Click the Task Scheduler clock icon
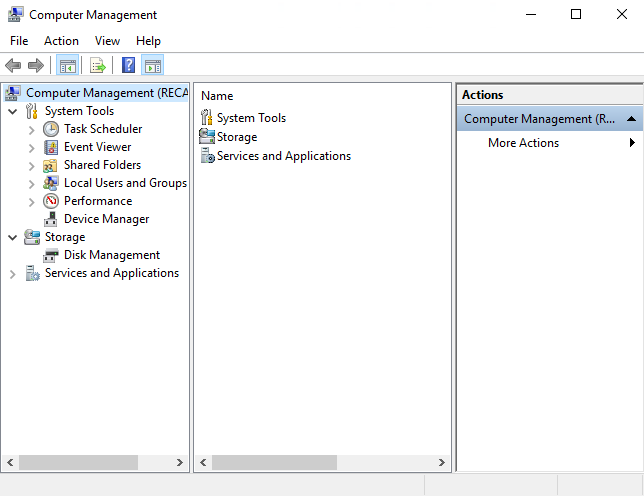 (x=51, y=129)
